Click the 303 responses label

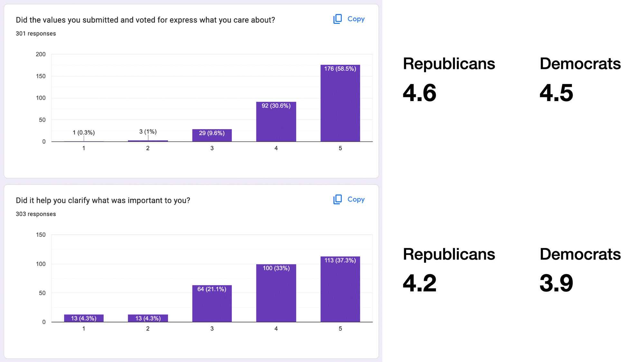[36, 214]
